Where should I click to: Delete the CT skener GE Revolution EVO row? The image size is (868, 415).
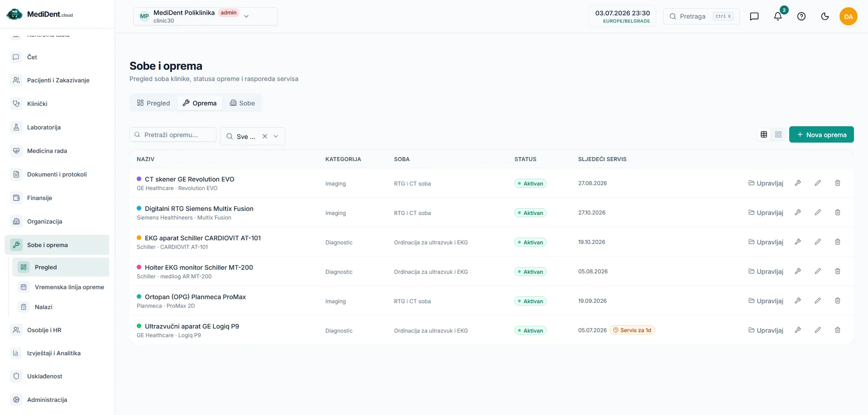point(838,183)
